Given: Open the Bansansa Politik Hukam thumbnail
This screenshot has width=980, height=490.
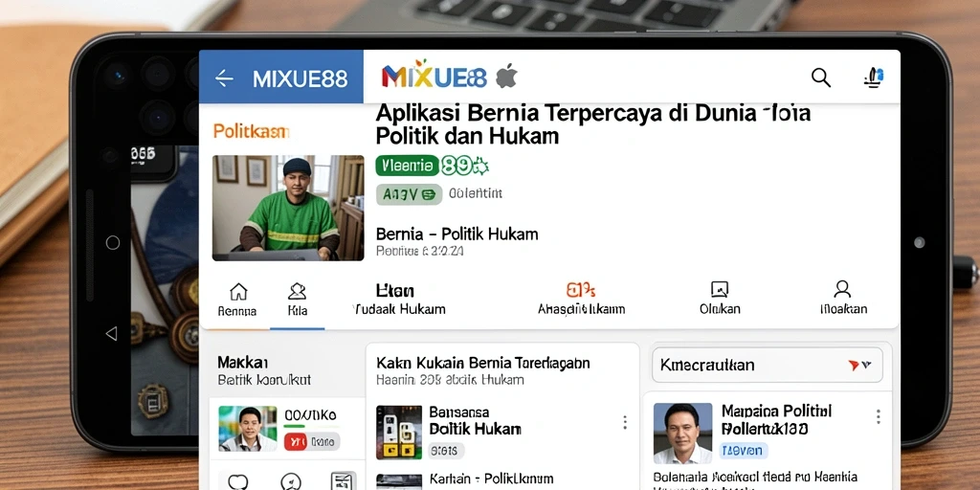Looking at the screenshot, I should click(399, 433).
